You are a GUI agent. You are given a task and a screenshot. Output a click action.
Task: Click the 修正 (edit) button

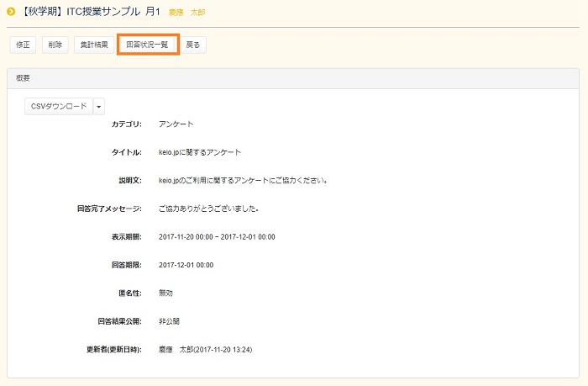coord(23,45)
